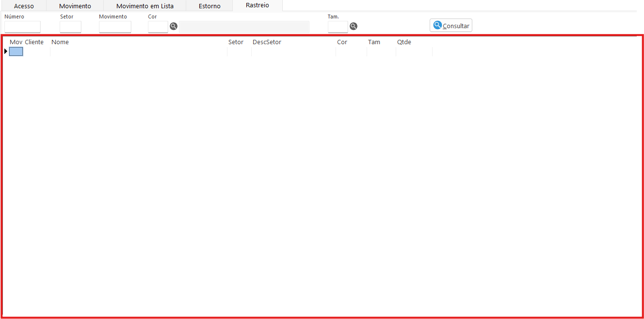
Task: Click the Tam. lookup magnifier icon
Action: pyautogui.click(x=354, y=26)
